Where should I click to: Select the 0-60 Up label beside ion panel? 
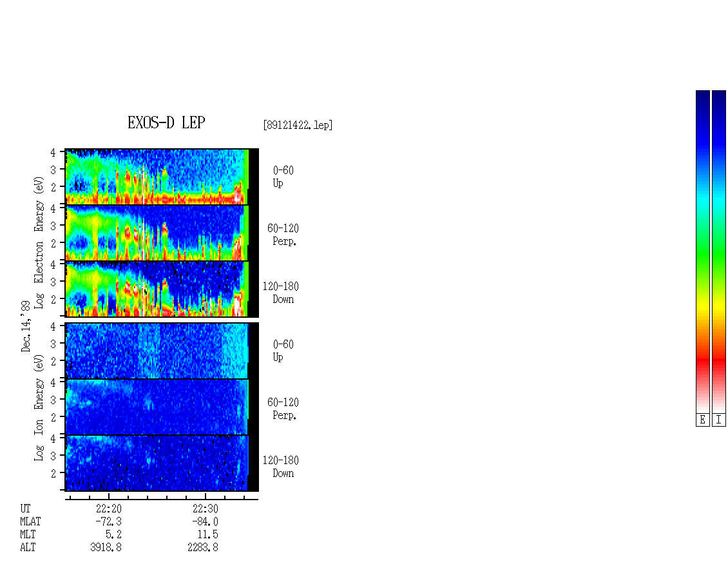coord(283,351)
